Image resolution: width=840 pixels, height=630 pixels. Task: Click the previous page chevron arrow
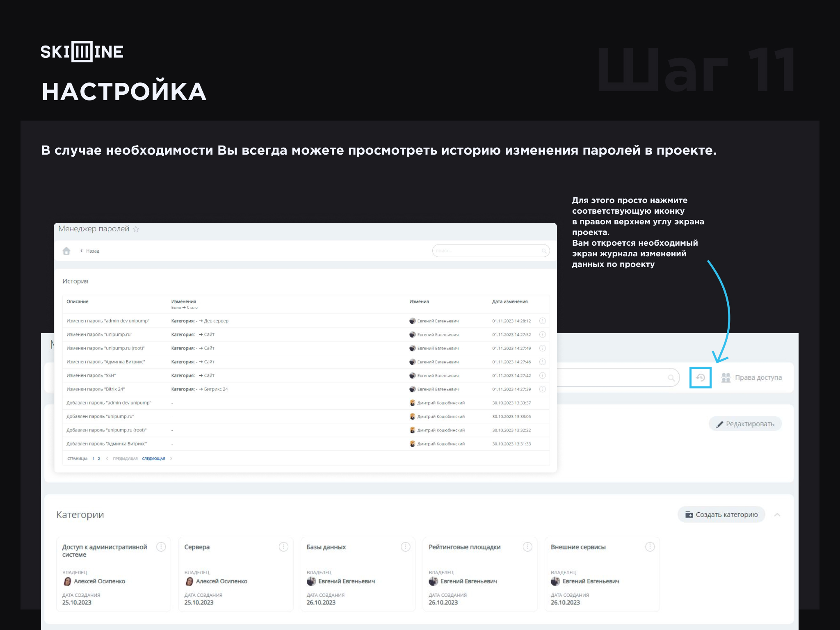coord(107,459)
